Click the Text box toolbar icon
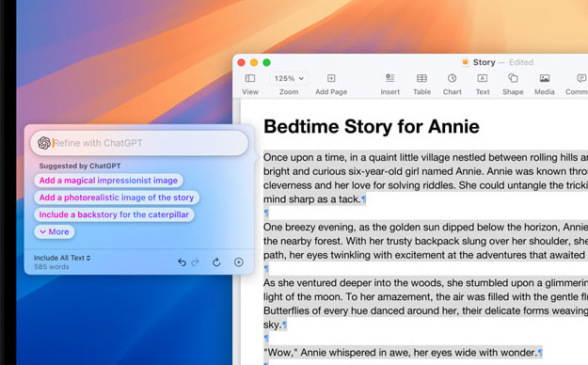This screenshot has width=588, height=365. pos(483,78)
